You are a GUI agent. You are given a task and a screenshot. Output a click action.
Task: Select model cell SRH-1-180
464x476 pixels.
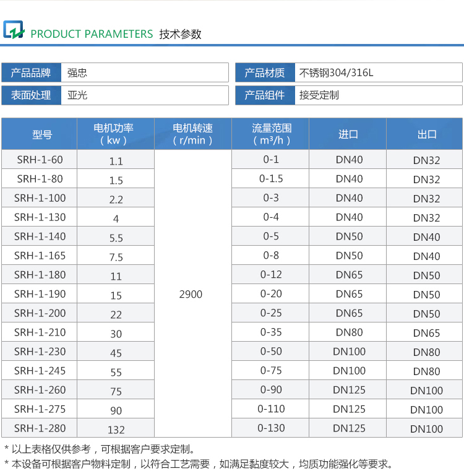[40, 274]
